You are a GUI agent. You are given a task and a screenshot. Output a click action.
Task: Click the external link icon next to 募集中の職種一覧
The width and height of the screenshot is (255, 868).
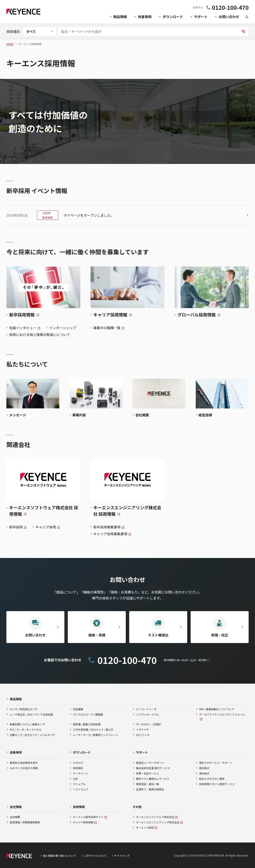coord(123,328)
